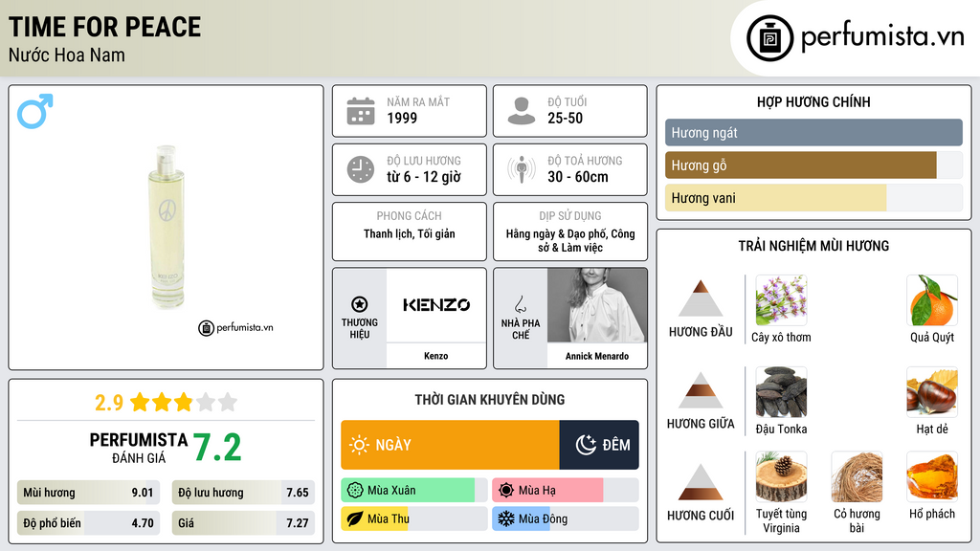Image resolution: width=980 pixels, height=551 pixels.
Task: Click the Hương giữa pyramid icon
Action: point(701,390)
